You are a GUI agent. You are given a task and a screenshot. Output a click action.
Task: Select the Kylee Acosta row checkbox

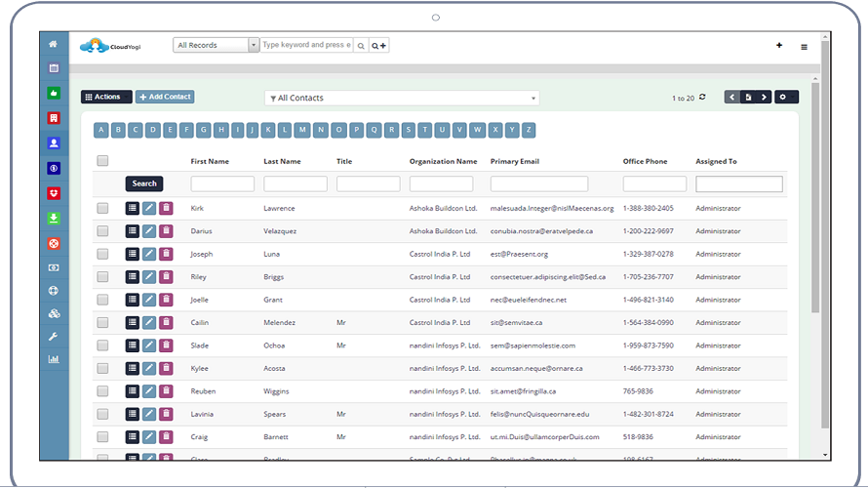click(102, 368)
